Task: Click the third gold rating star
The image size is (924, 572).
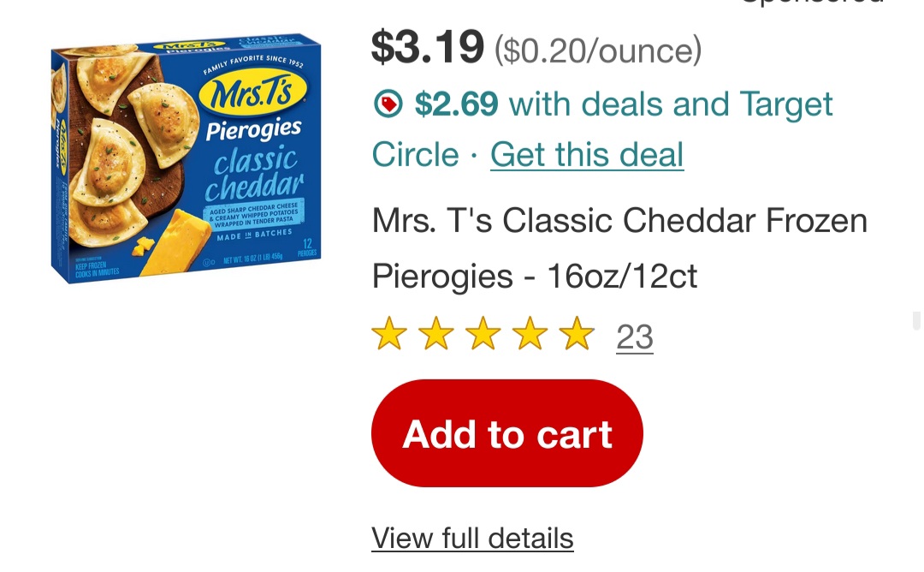Action: click(x=483, y=335)
